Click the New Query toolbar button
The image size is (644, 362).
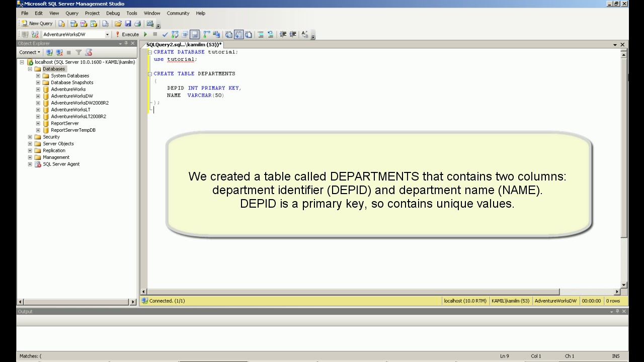coord(37,24)
